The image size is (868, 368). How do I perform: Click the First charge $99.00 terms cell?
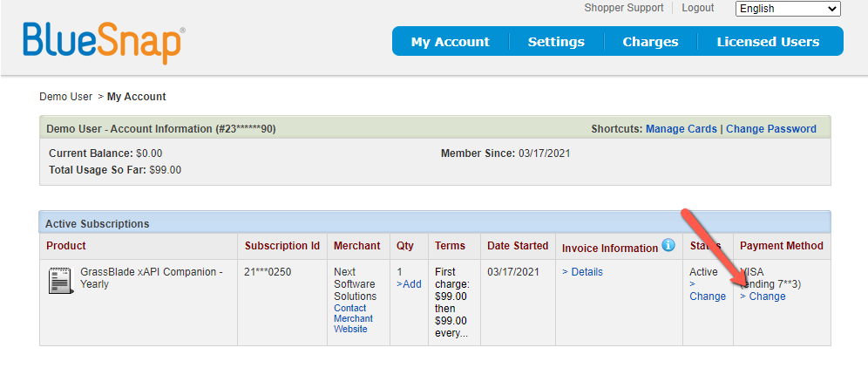pos(453,303)
